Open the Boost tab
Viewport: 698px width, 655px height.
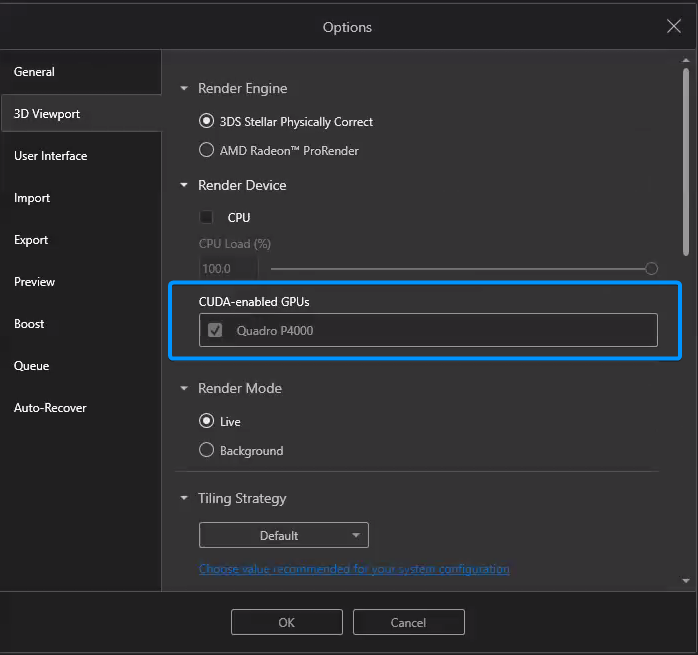pos(29,324)
